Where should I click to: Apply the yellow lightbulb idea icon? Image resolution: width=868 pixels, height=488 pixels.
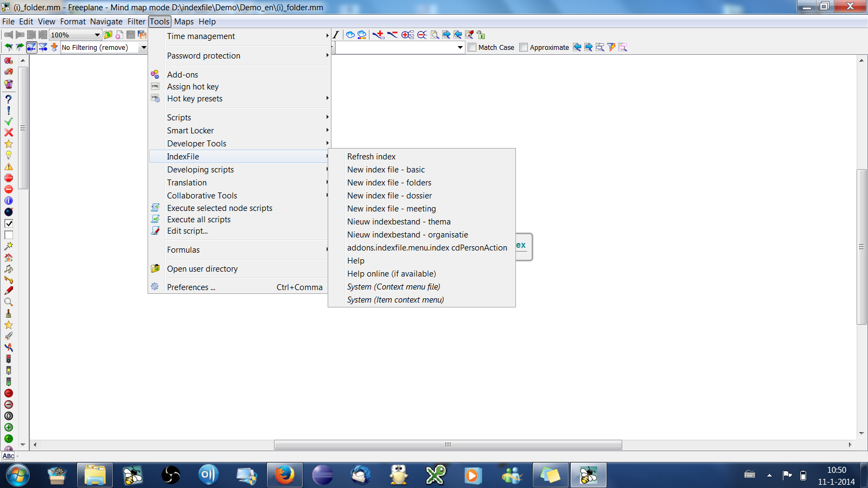point(8,155)
